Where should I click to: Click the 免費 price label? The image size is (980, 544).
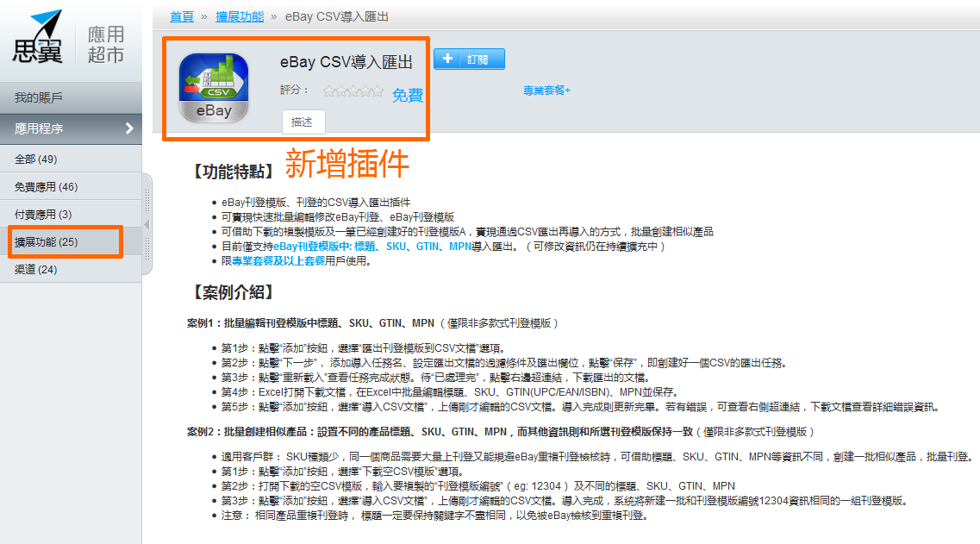tap(408, 95)
